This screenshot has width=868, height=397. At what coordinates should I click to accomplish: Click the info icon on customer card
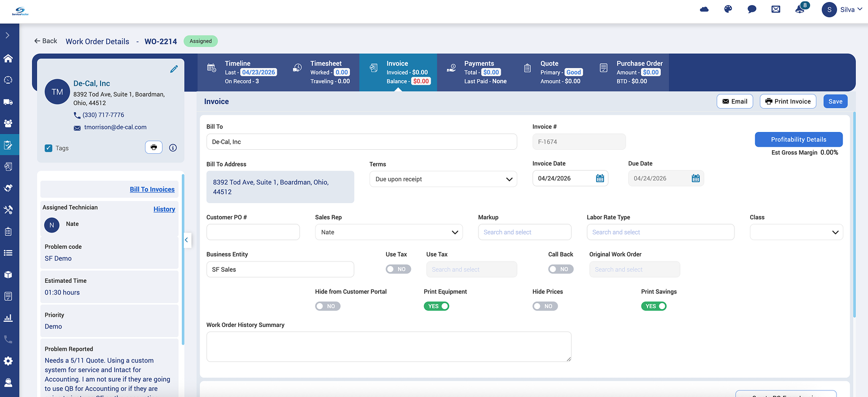pyautogui.click(x=173, y=148)
